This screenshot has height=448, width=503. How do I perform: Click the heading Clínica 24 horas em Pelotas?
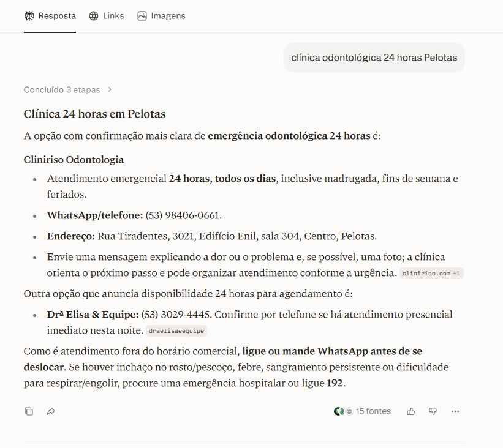coord(94,114)
